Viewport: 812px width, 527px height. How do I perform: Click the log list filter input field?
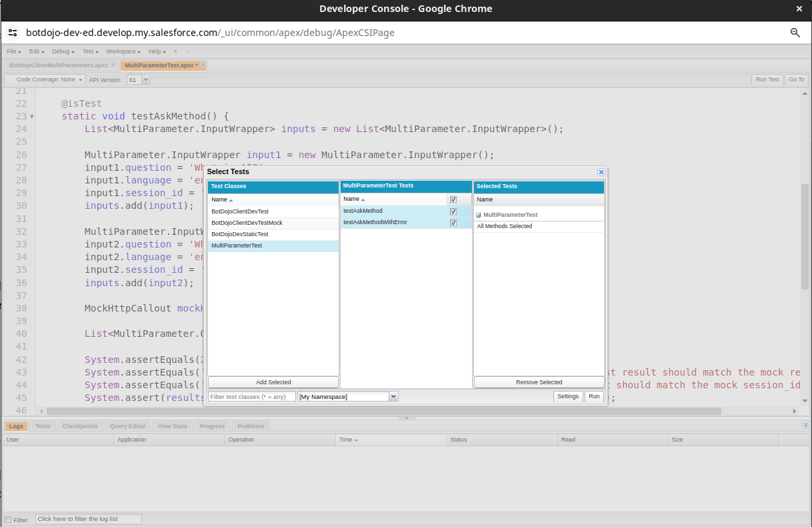(x=89, y=519)
